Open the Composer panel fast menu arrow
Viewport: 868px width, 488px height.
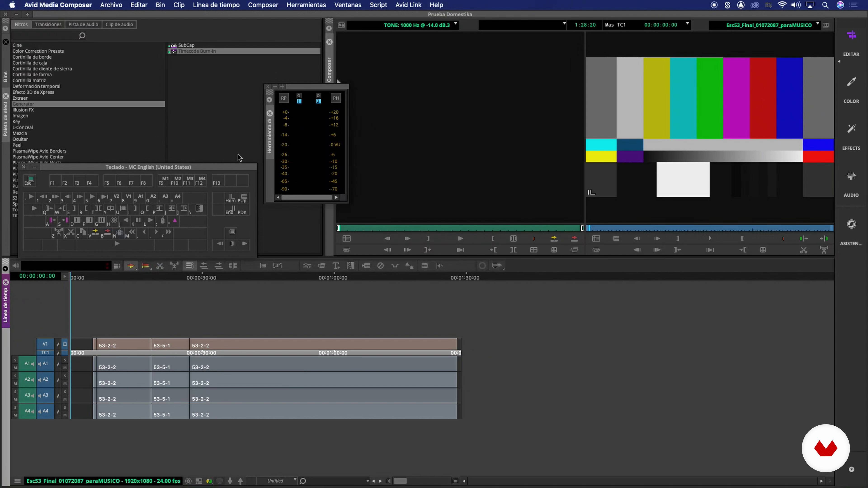tap(329, 29)
